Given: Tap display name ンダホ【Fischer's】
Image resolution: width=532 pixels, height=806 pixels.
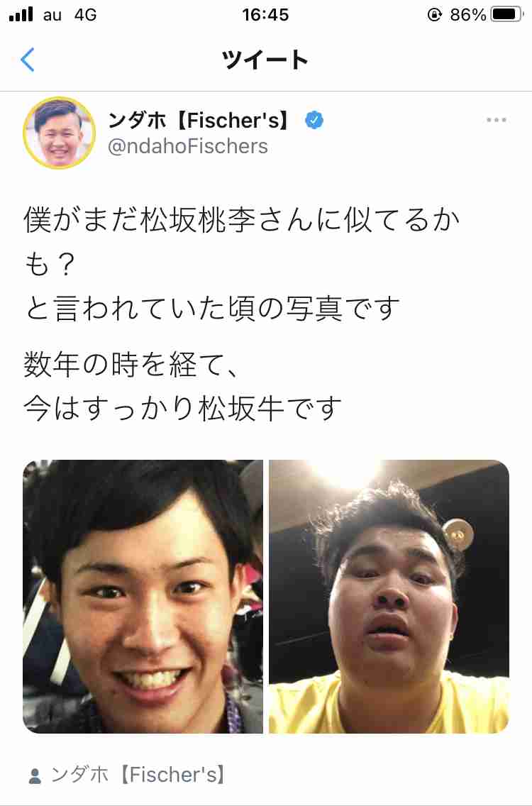Looking at the screenshot, I should click(199, 121).
